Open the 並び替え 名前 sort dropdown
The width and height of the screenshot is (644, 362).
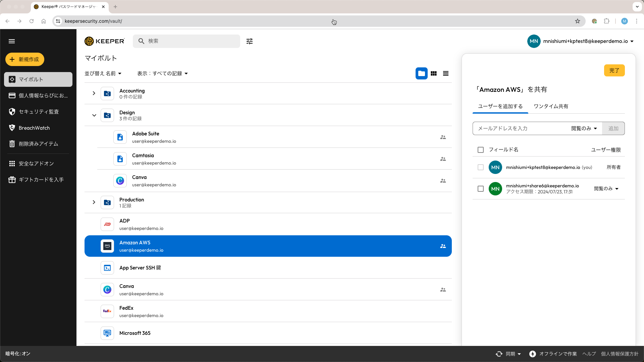point(103,73)
